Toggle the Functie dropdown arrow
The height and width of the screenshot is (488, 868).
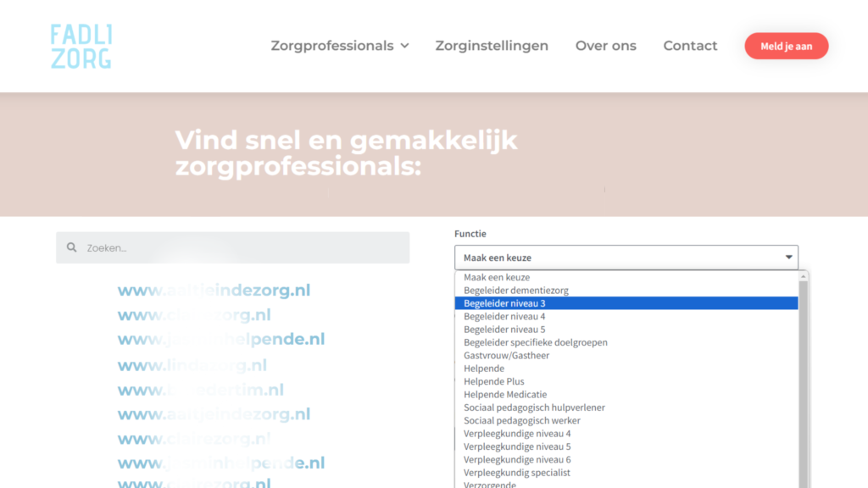(788, 258)
